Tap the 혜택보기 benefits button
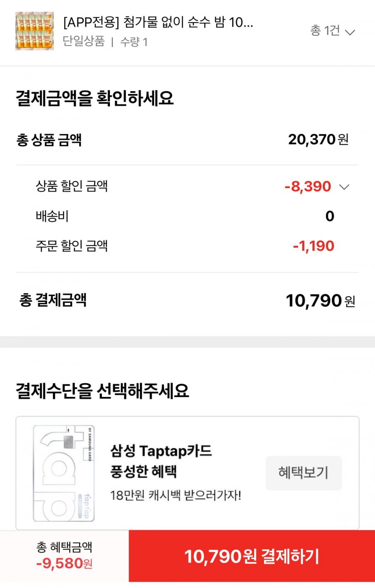The width and height of the screenshot is (375, 588). [x=304, y=473]
